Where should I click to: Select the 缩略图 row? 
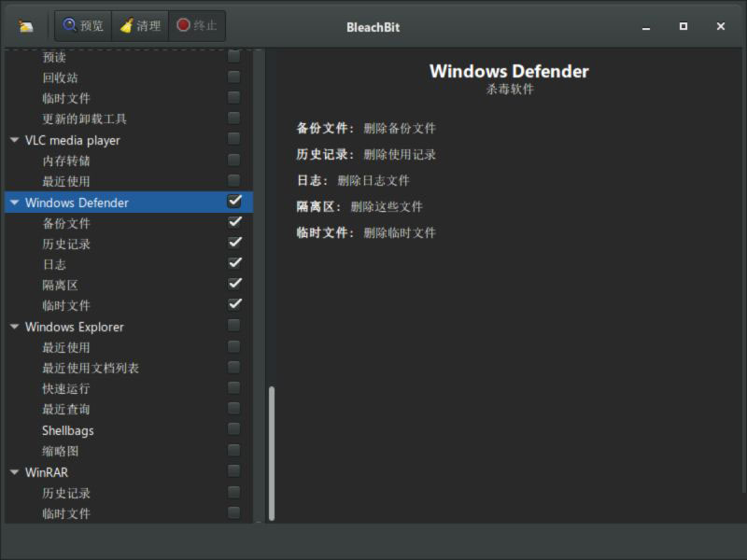pyautogui.click(x=129, y=452)
